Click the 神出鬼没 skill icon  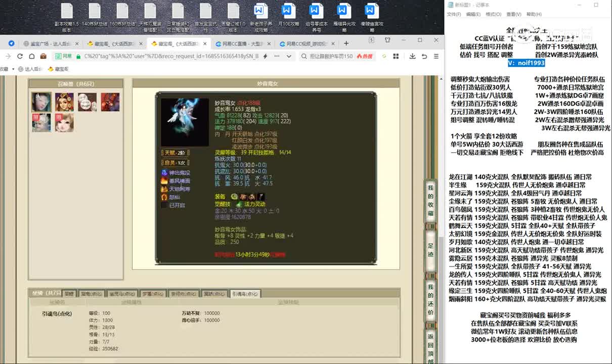point(164,173)
